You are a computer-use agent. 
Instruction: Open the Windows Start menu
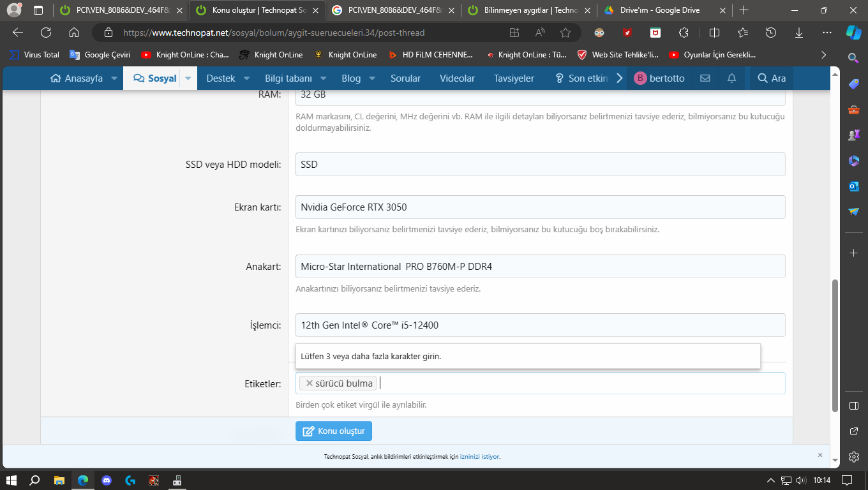[x=11, y=480]
